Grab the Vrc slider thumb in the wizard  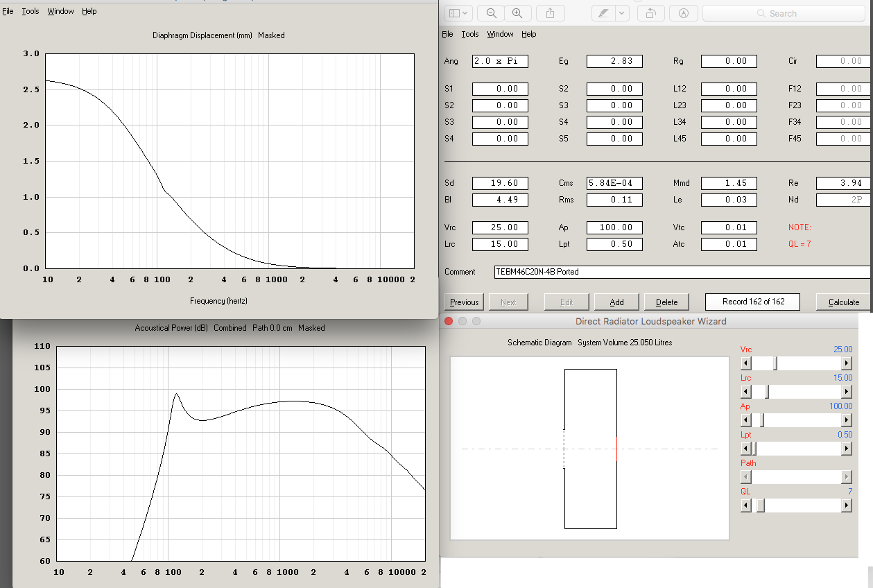776,363
